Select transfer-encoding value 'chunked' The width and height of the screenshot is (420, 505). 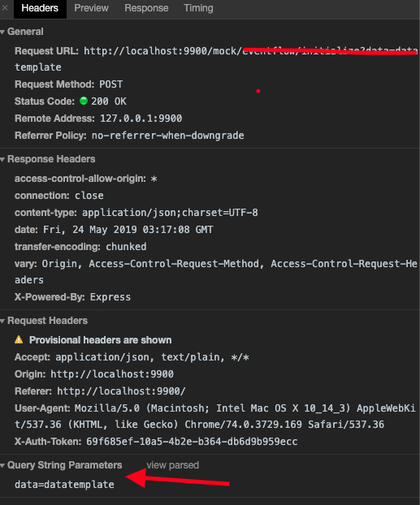point(126,247)
